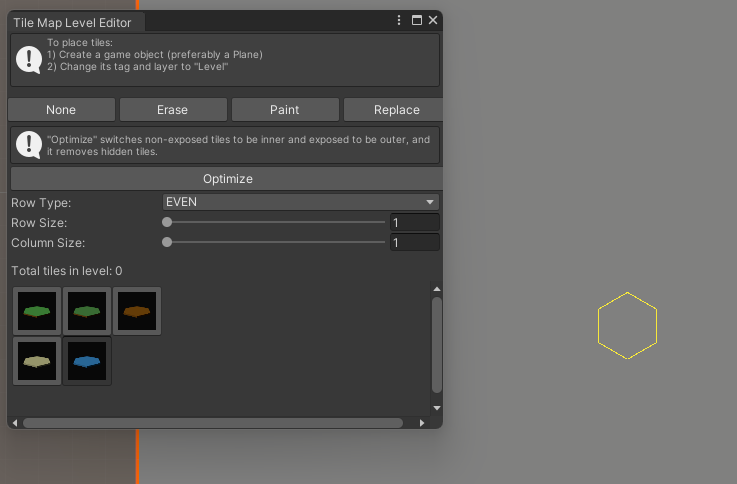737x484 pixels.
Task: Switch to Erase mode
Action: (x=173, y=109)
